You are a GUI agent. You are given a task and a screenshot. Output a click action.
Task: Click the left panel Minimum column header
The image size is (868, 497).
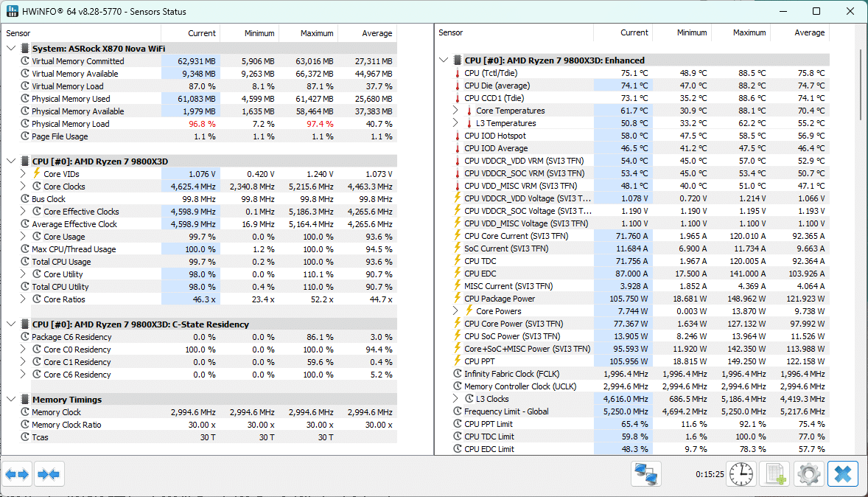pyautogui.click(x=249, y=33)
